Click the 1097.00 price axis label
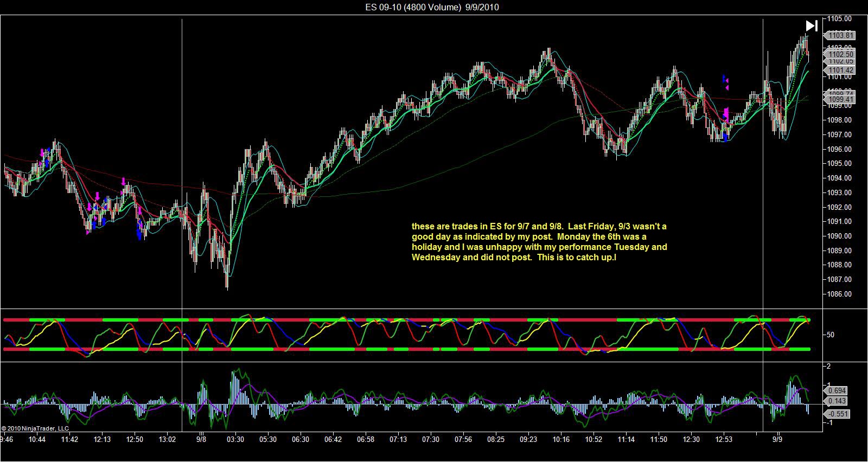This screenshot has height=462, width=868. (x=840, y=134)
